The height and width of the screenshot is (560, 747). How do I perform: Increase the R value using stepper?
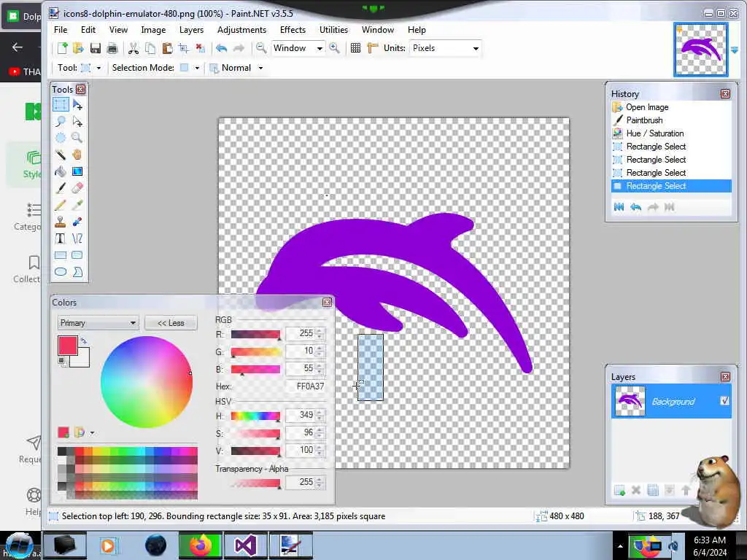pyautogui.click(x=320, y=330)
